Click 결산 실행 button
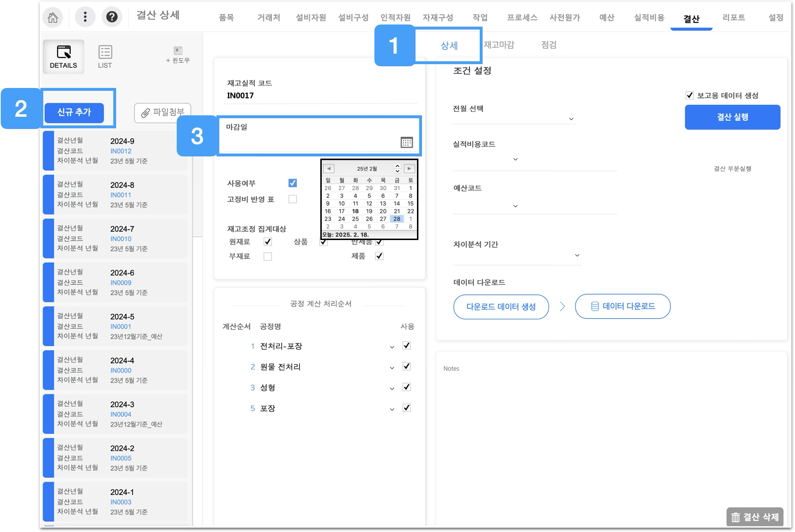The height and width of the screenshot is (532, 795). (x=732, y=117)
